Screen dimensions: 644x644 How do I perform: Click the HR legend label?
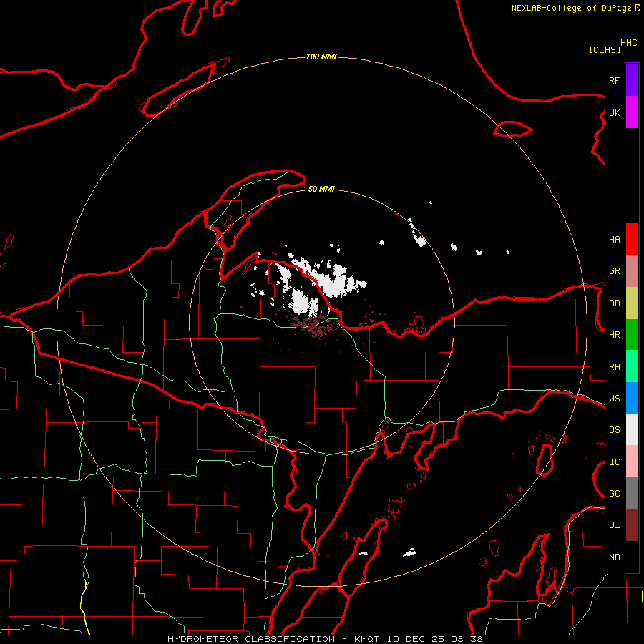tap(614, 335)
